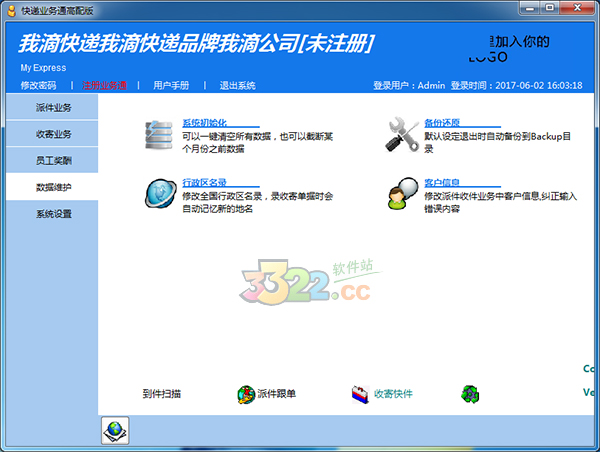Click the backup restore tools icon
This screenshot has height=452, width=600.
pyautogui.click(x=402, y=134)
